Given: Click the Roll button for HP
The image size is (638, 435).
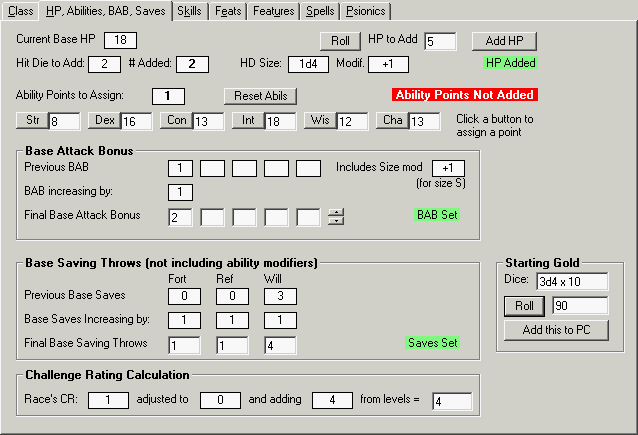Looking at the screenshot, I should pos(340,41).
